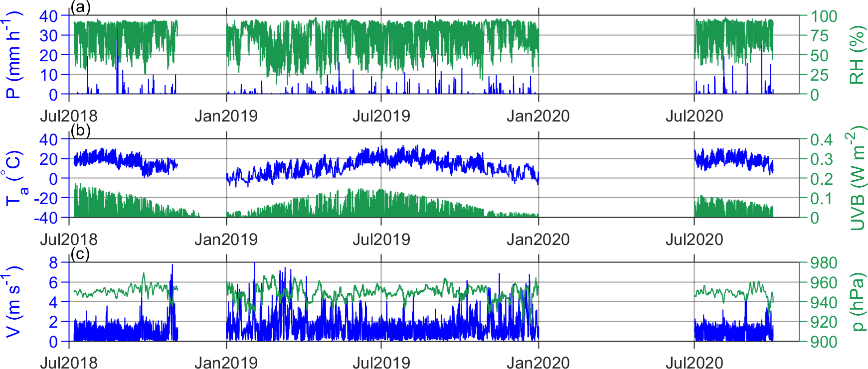
Task: Click the "-40" tick on the temperature axis
Action: tap(46, 218)
